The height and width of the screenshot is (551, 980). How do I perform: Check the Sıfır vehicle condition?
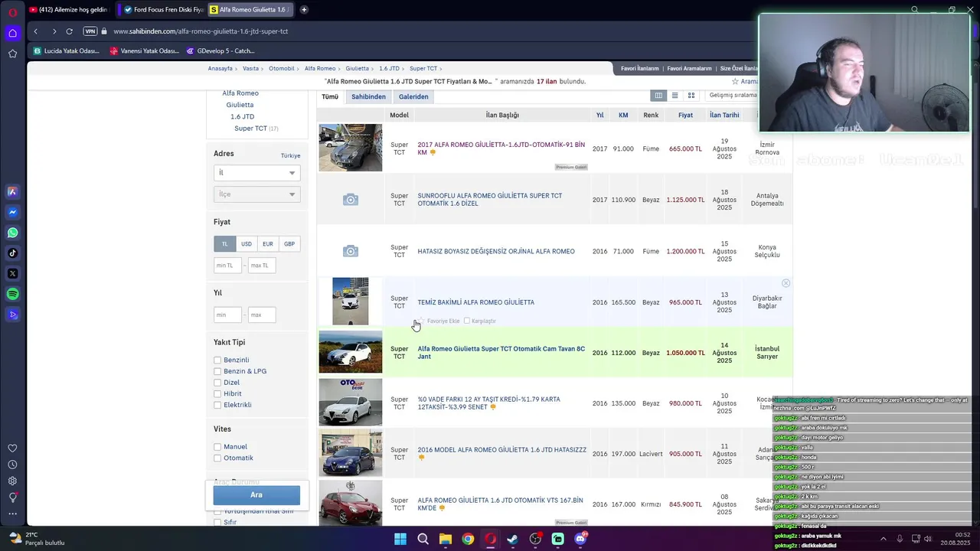pos(217,523)
